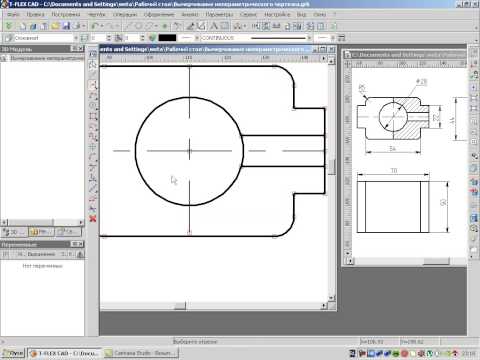Open the CONTINUOUS line type dropdown

224,38
